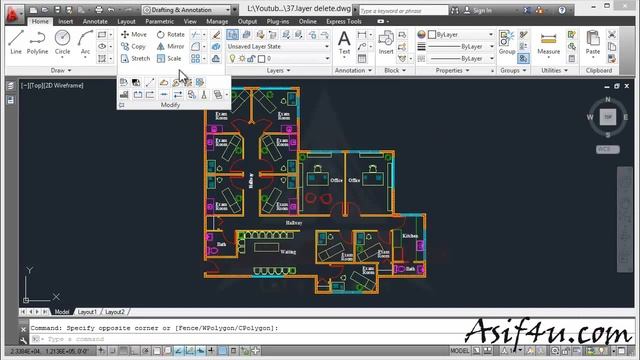Expand the Annotation panel
640x360 pixels.
[353, 71]
